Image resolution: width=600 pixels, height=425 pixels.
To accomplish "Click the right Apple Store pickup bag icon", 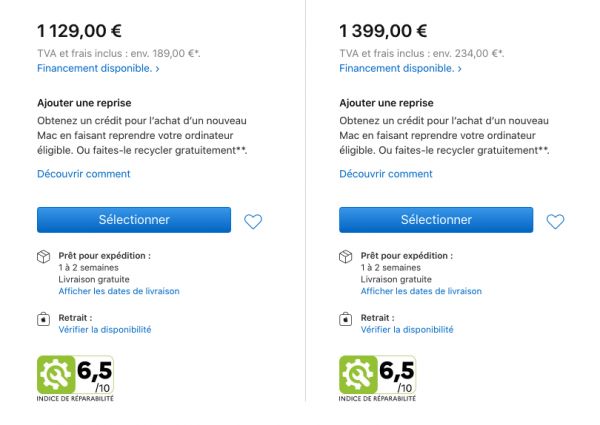I will [x=345, y=320].
